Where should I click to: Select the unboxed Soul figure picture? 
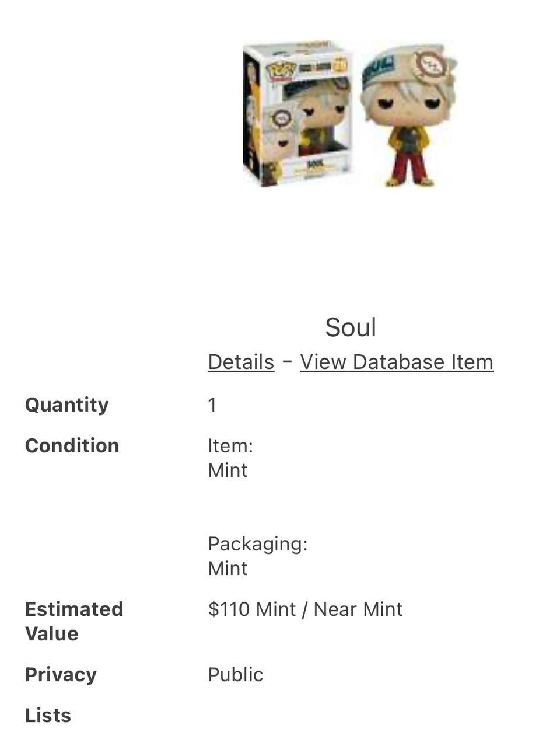[x=408, y=114]
